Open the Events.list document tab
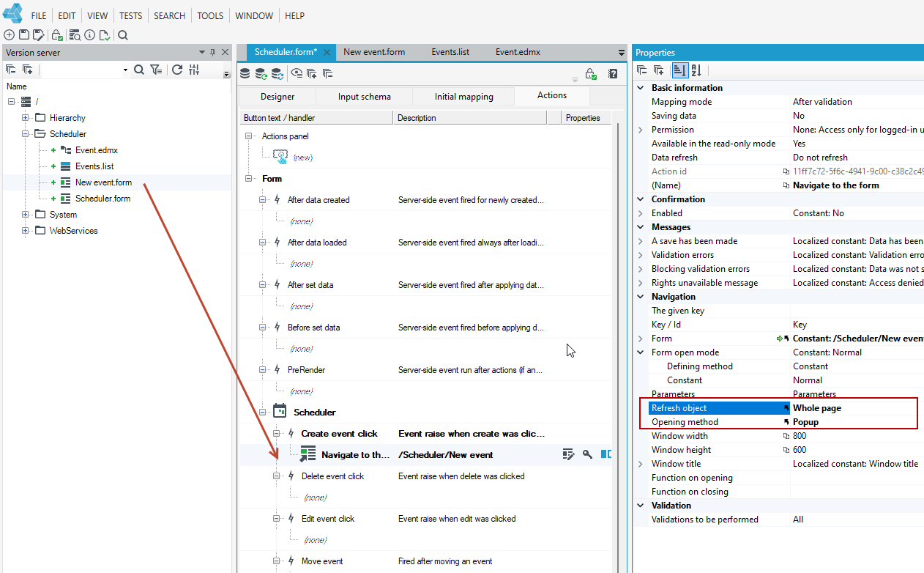This screenshot has height=573, width=924. pyautogui.click(x=450, y=52)
